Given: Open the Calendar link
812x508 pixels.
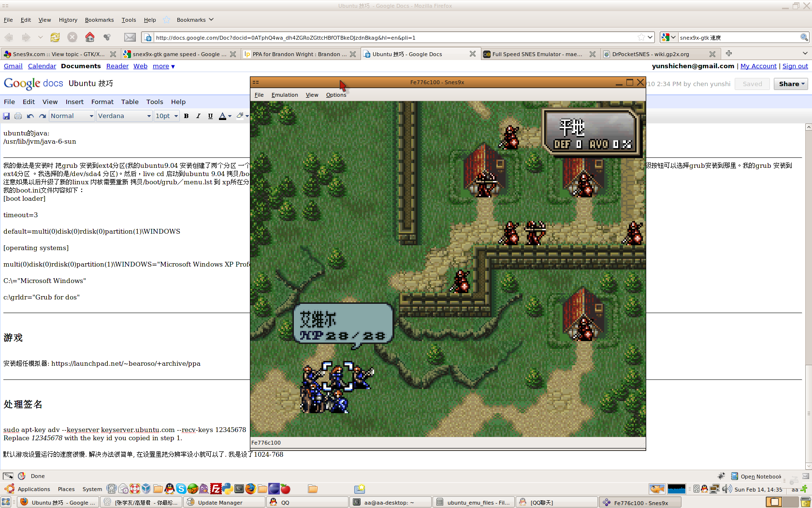Looking at the screenshot, I should [42, 66].
